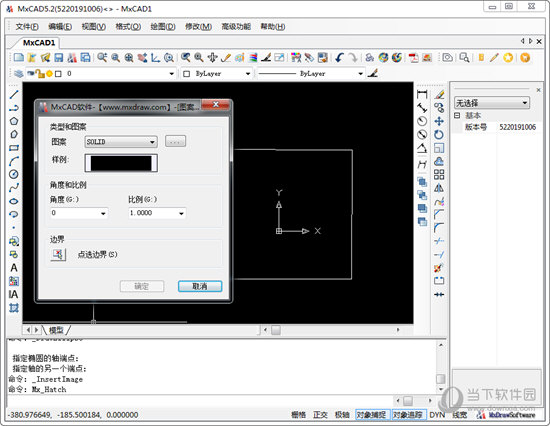Screen dimensions: 550x426
Task: Toggle layer visibility eye icon
Action: (x=31, y=73)
